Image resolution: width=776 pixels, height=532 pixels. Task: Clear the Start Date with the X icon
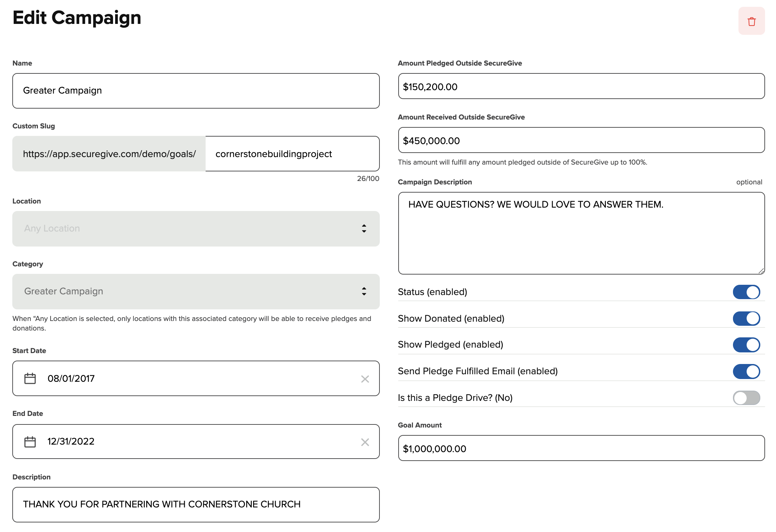pyautogui.click(x=365, y=378)
